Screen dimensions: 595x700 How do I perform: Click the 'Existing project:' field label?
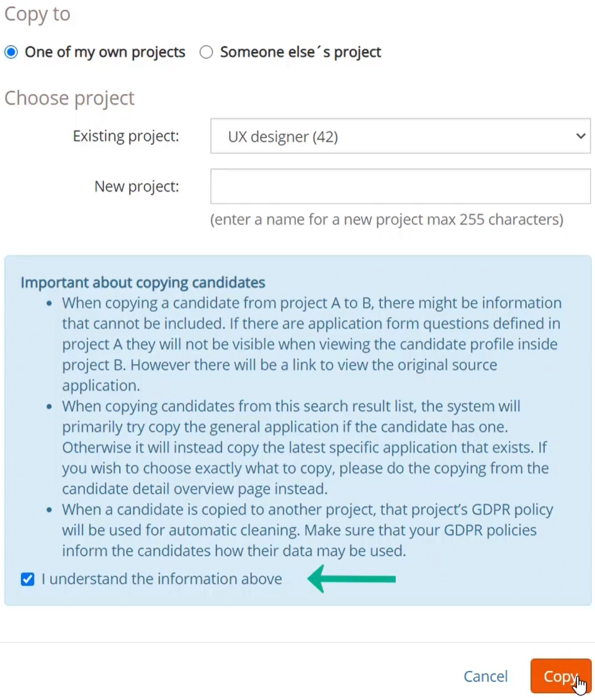[x=126, y=136]
